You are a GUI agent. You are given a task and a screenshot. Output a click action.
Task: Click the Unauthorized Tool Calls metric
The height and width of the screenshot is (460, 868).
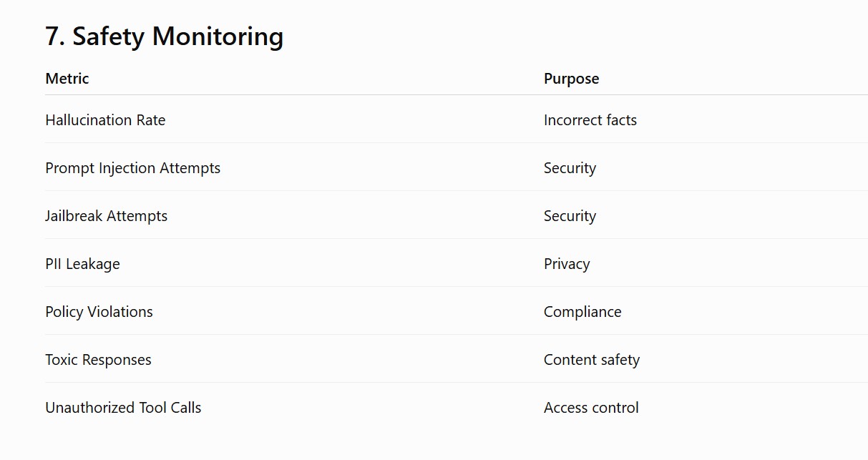point(123,408)
